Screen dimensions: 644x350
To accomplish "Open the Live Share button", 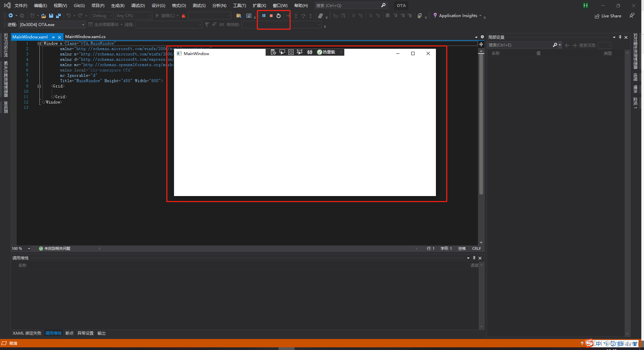I will click(x=608, y=16).
